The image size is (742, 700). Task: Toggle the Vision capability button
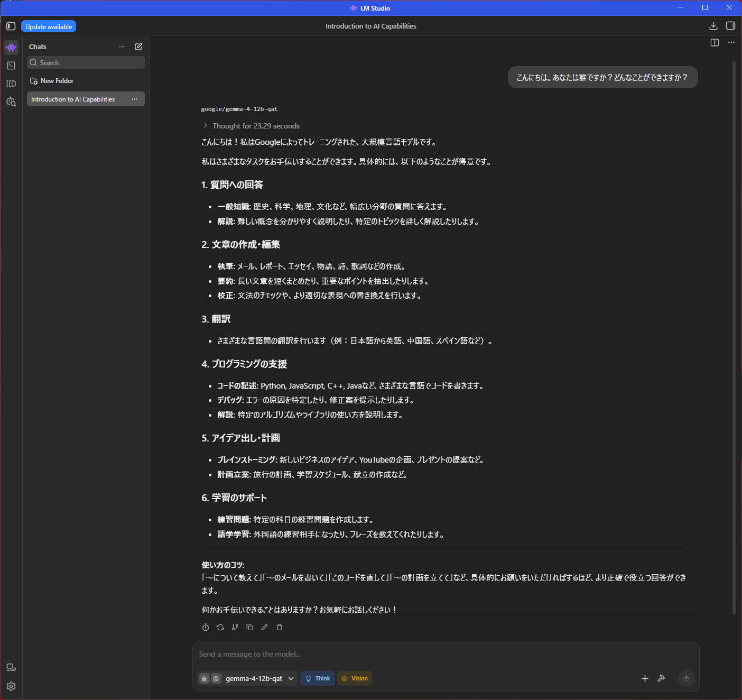tap(355, 678)
